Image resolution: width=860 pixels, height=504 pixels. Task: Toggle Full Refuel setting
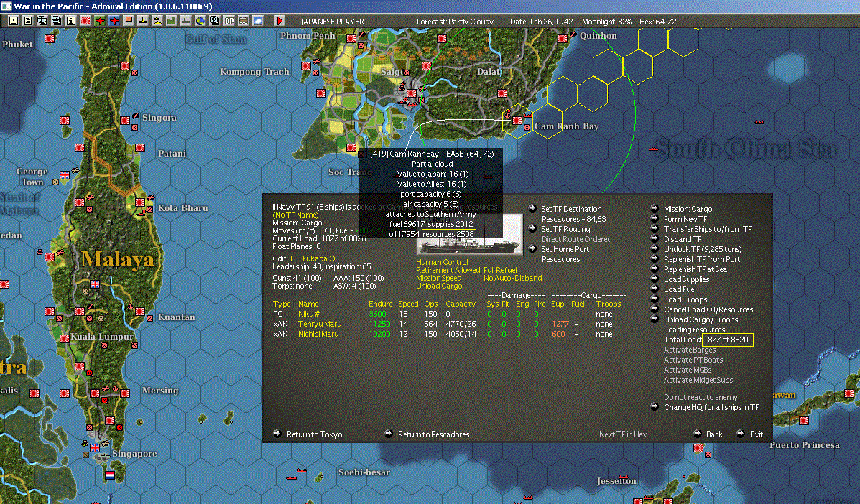500,270
